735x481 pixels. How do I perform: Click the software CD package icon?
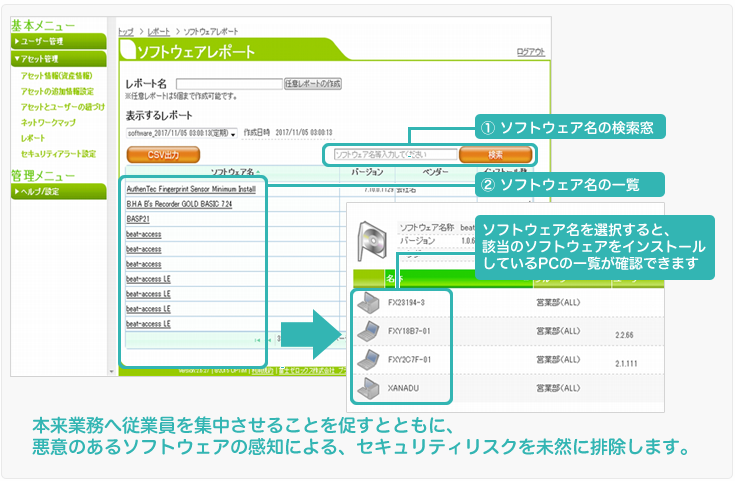pos(372,235)
